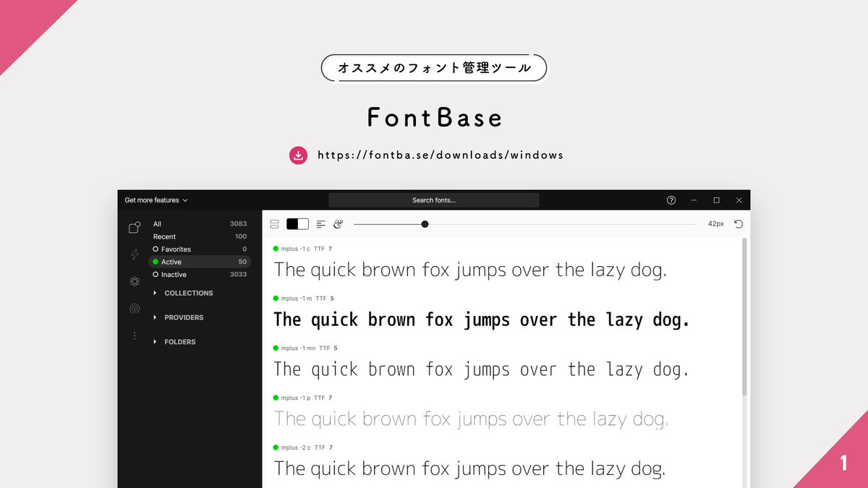This screenshot has width=868, height=488.
Task: Change the text alignment option
Action: click(321, 224)
